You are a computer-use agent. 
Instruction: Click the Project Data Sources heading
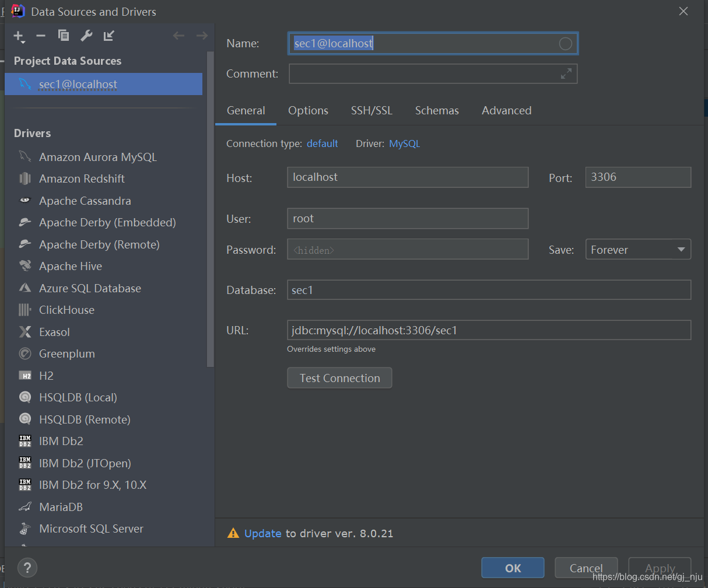coord(68,61)
